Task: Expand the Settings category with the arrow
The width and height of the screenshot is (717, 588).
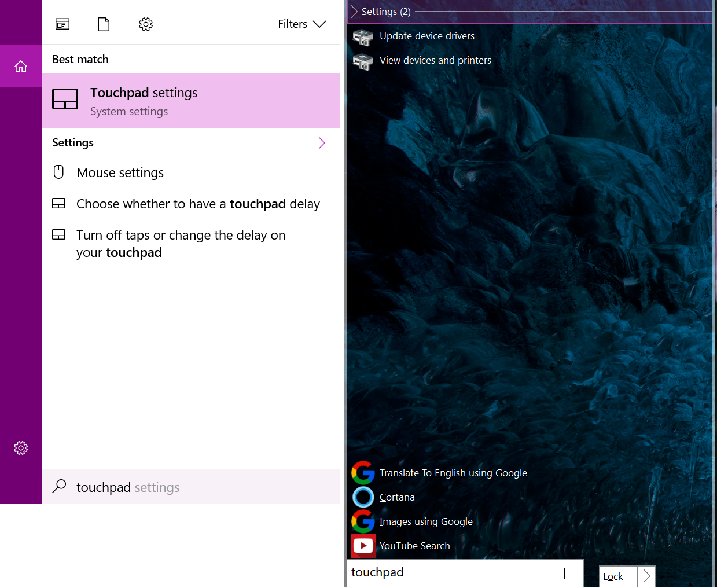Action: click(x=322, y=143)
